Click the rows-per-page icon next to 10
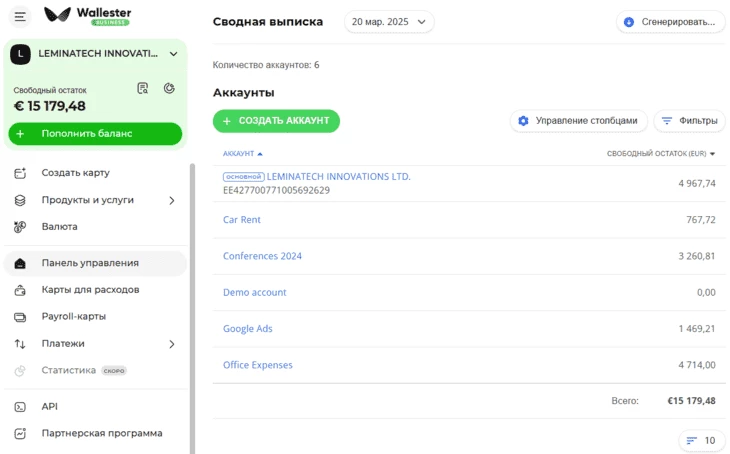Viewport: 730px width, 454px height. tap(692, 440)
